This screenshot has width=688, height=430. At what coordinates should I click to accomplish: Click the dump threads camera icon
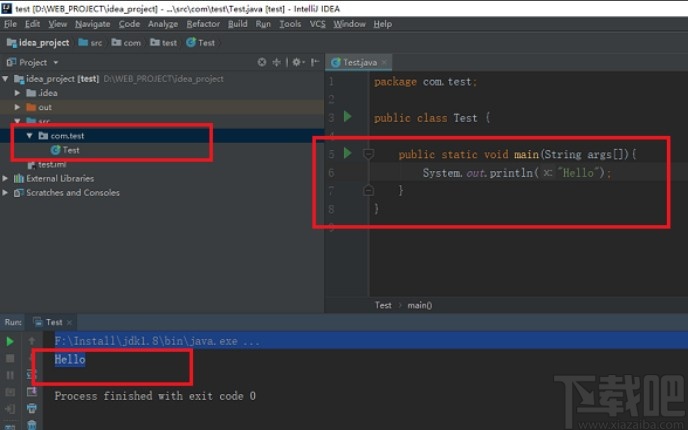[10, 392]
